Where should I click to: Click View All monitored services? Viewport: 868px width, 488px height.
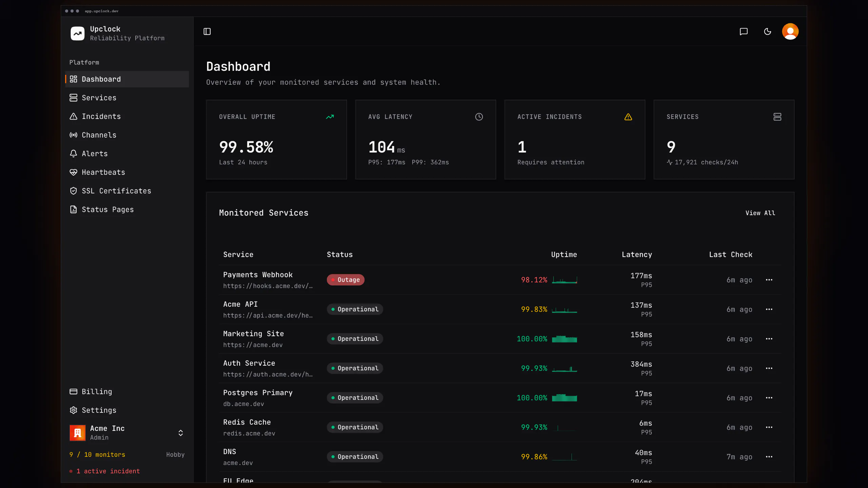[760, 213]
